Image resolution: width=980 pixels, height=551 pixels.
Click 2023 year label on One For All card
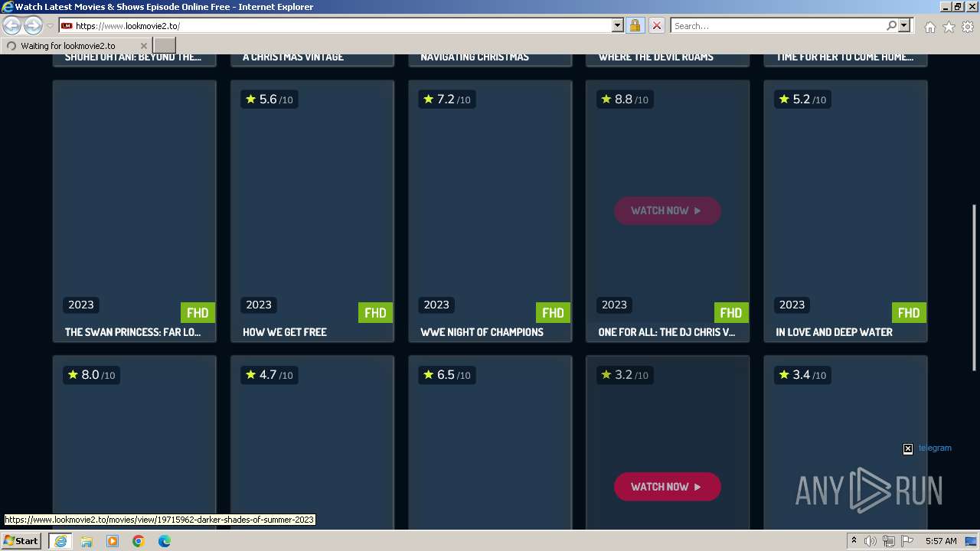[614, 305]
